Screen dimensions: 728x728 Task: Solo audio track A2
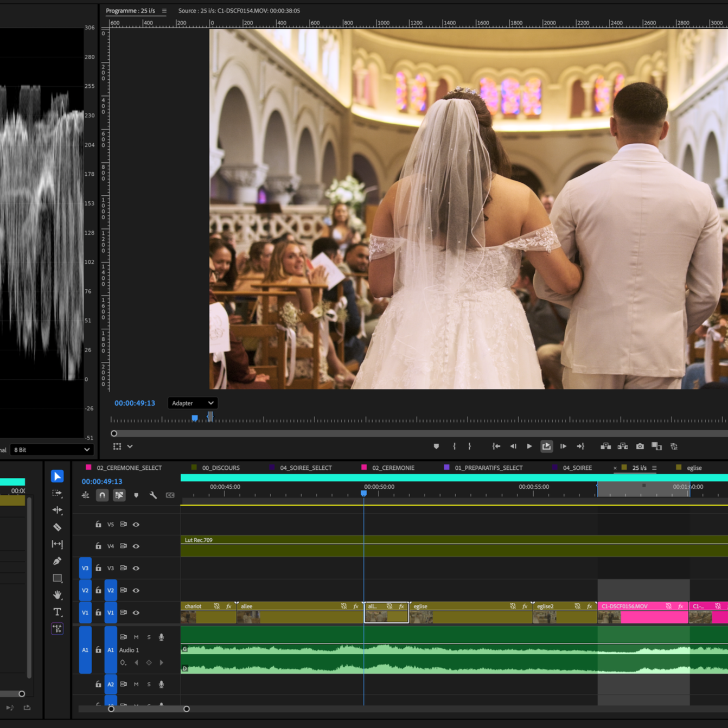[149, 684]
